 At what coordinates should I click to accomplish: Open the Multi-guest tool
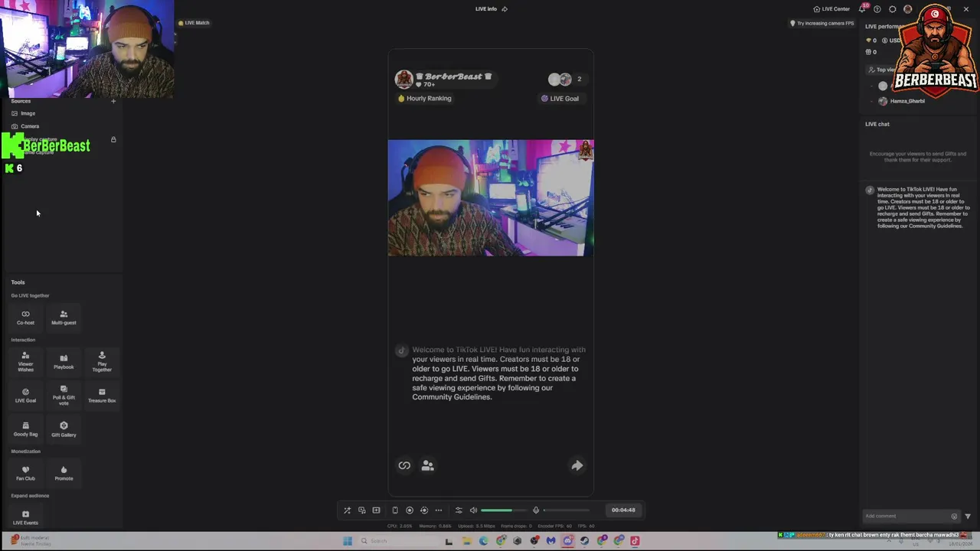click(x=64, y=317)
